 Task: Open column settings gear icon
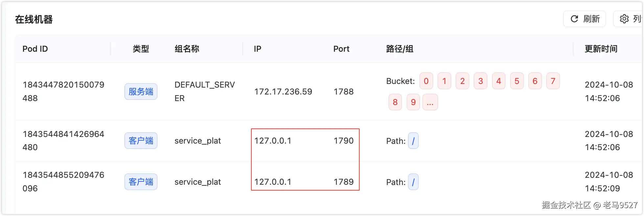point(624,19)
